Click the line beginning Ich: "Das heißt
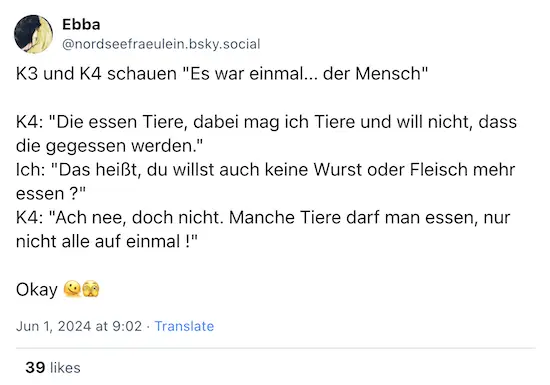This screenshot has width=550, height=385. [266, 182]
